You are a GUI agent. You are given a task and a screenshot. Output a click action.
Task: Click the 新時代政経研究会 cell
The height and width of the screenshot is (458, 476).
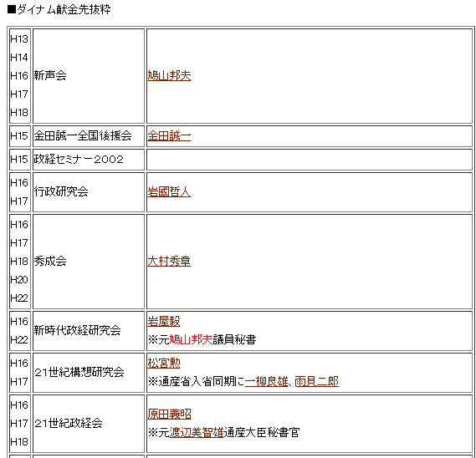click(89, 331)
